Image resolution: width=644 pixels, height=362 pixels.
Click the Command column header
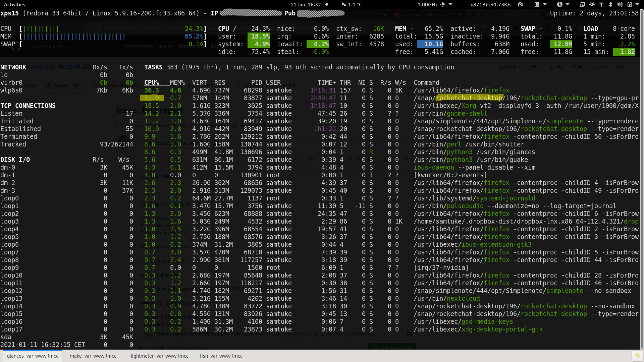tap(426, 83)
